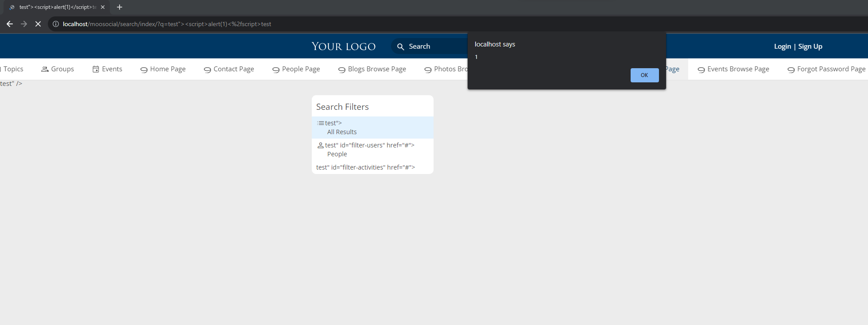The image size is (868, 325).
Task: Click the list icon next to All Results
Action: pos(321,123)
